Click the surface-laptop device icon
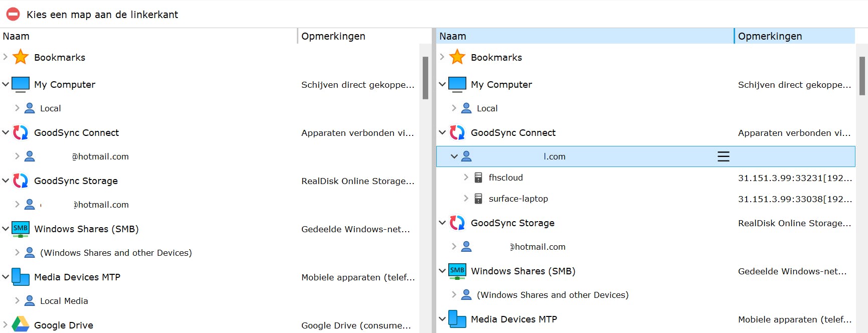868x333 pixels. pos(478,199)
